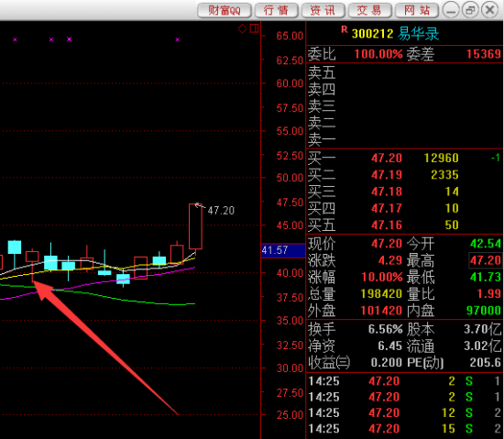Open the 财富QQ tab
This screenshot has width=504, height=439.
225,11
